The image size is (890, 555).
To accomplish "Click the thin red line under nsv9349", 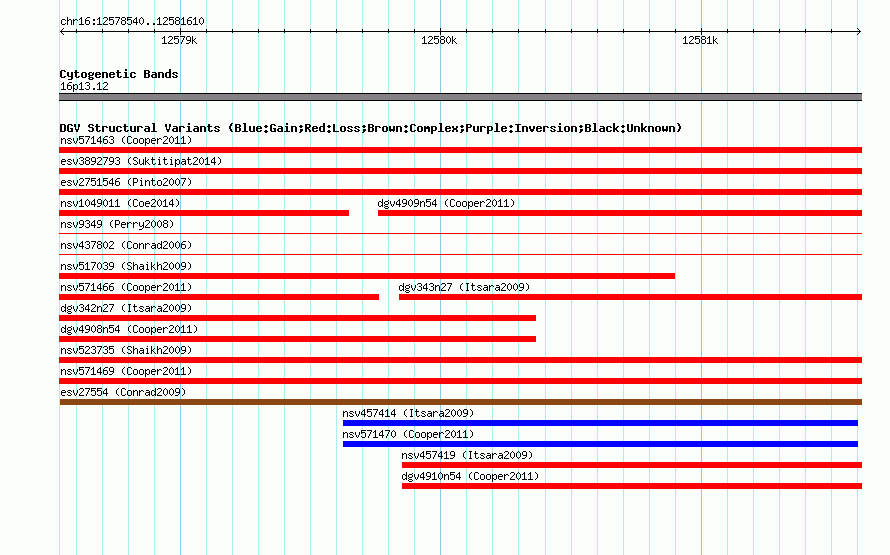I will coord(460,233).
